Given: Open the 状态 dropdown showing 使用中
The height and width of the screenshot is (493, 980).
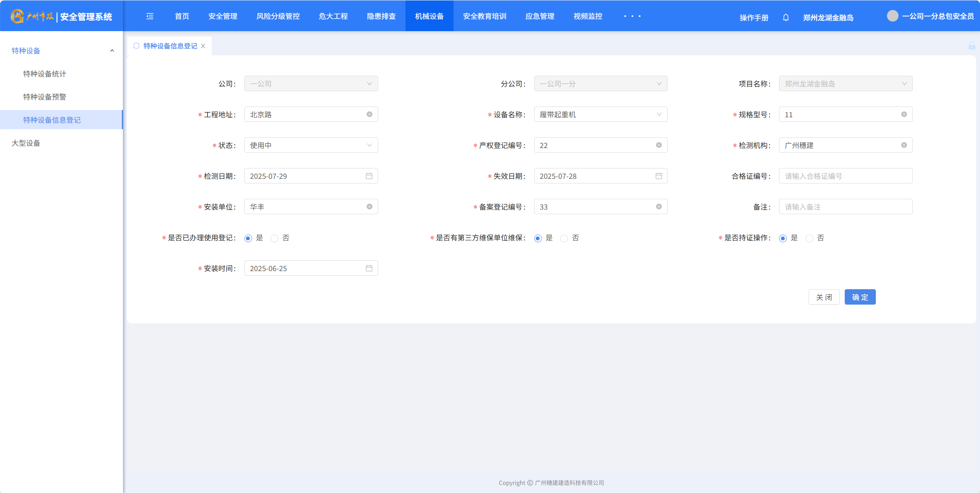Looking at the screenshot, I should (x=311, y=145).
